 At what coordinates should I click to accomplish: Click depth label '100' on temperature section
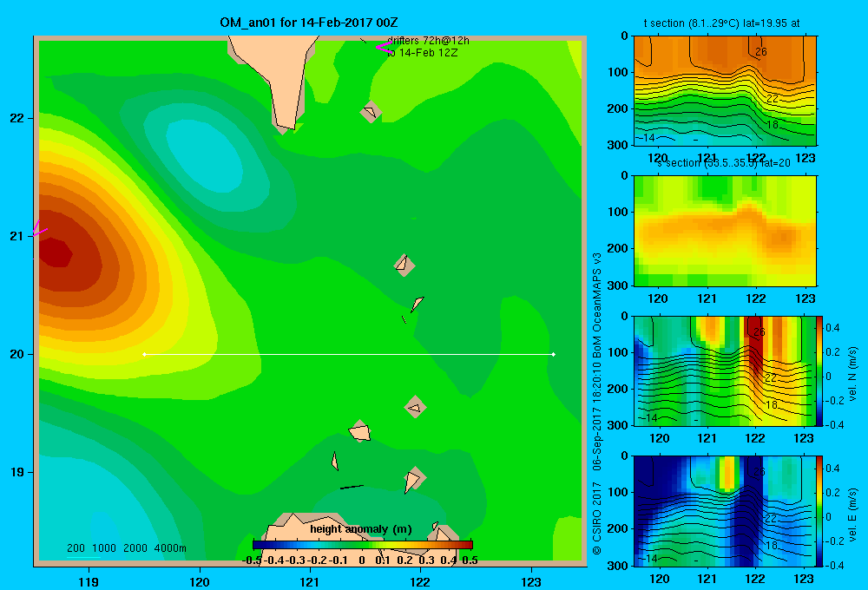coord(618,72)
